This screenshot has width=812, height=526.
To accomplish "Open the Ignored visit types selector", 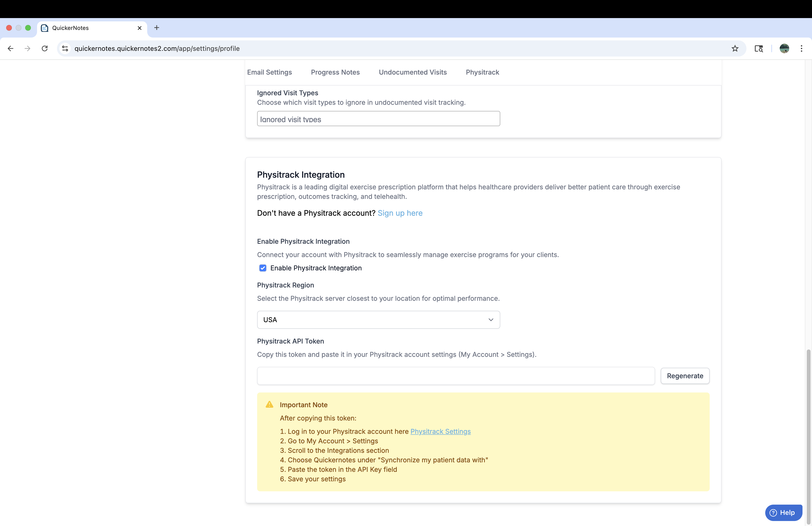I will (378, 119).
